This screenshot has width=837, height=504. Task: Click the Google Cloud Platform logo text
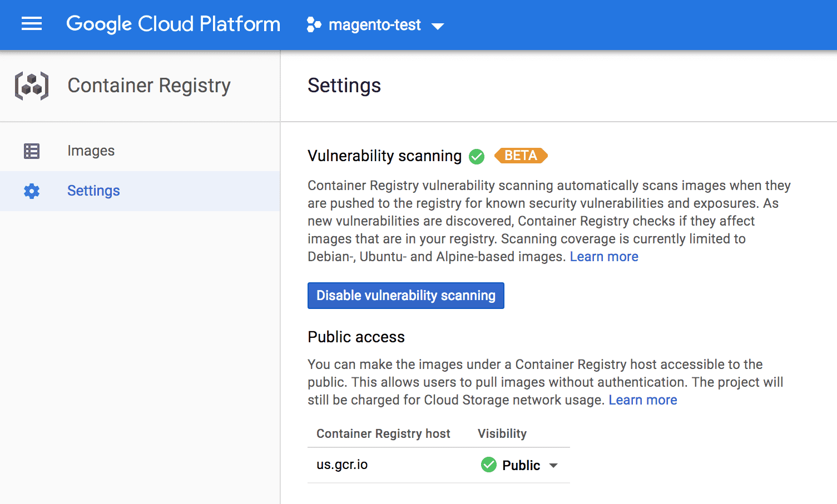click(173, 24)
